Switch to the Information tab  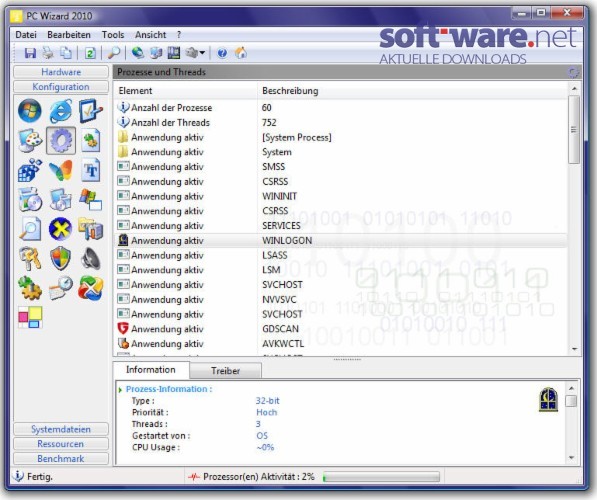click(151, 369)
